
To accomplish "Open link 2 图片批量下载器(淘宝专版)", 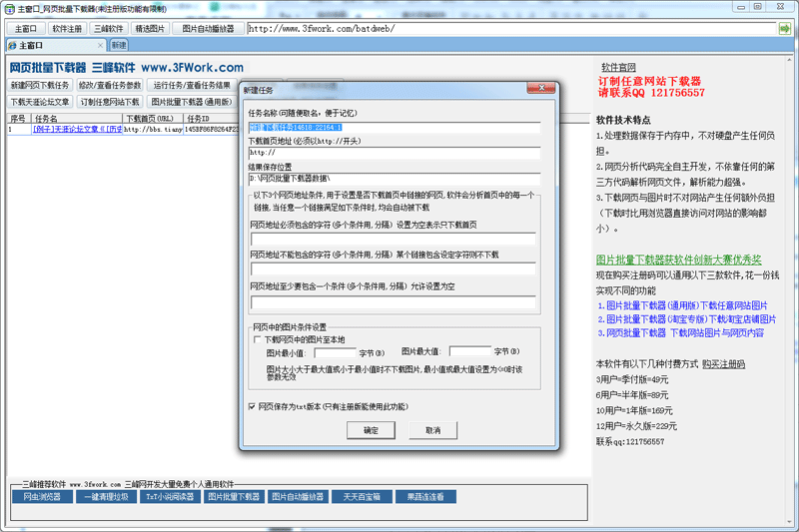I will 687,319.
